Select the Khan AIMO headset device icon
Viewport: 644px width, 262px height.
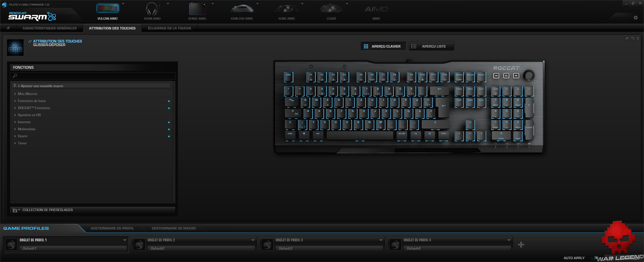[x=152, y=9]
